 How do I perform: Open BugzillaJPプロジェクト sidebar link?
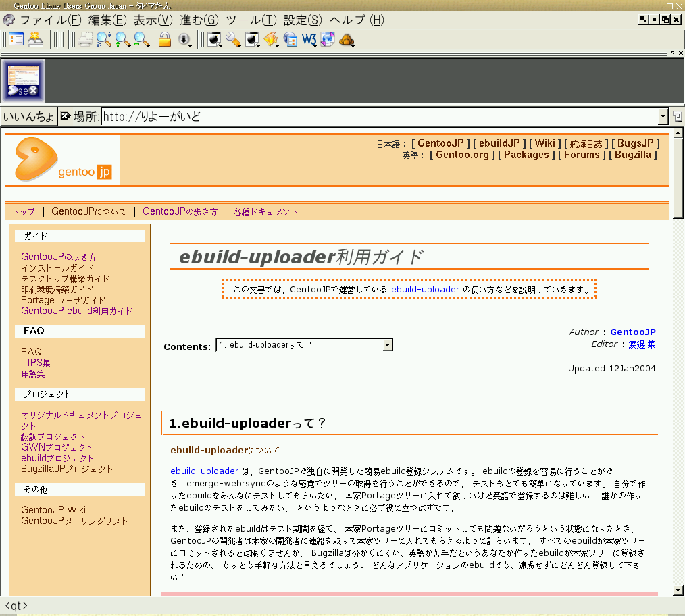pyautogui.click(x=67, y=469)
